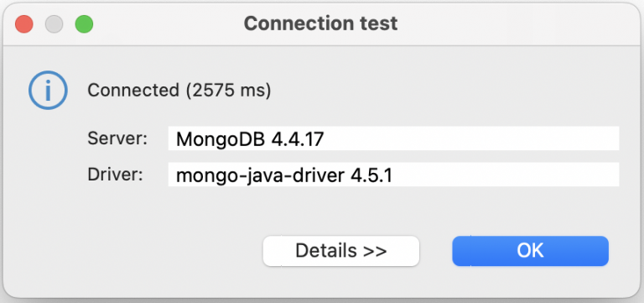The height and width of the screenshot is (303, 644).
Task: Click the blue information icon
Action: 48,90
